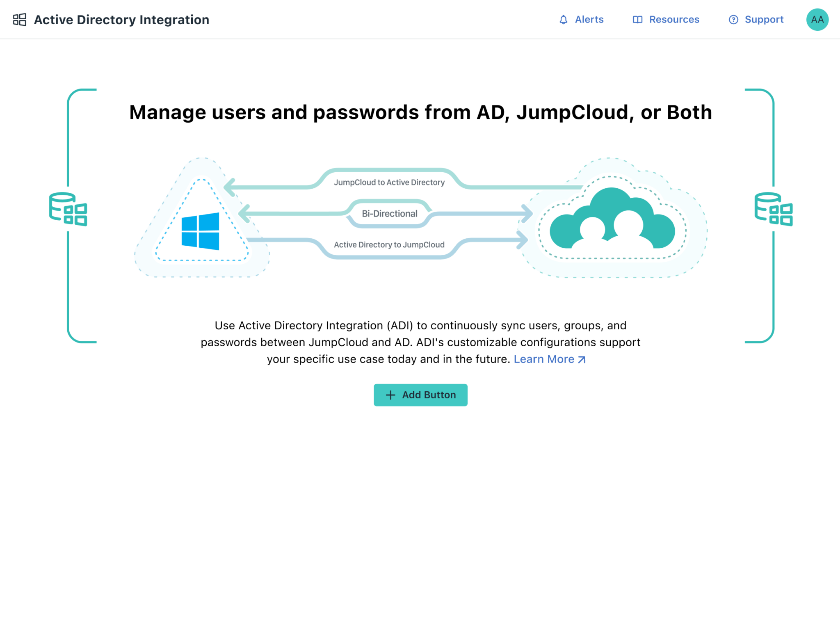Open the Support menu item
840x630 pixels.
click(x=764, y=19)
